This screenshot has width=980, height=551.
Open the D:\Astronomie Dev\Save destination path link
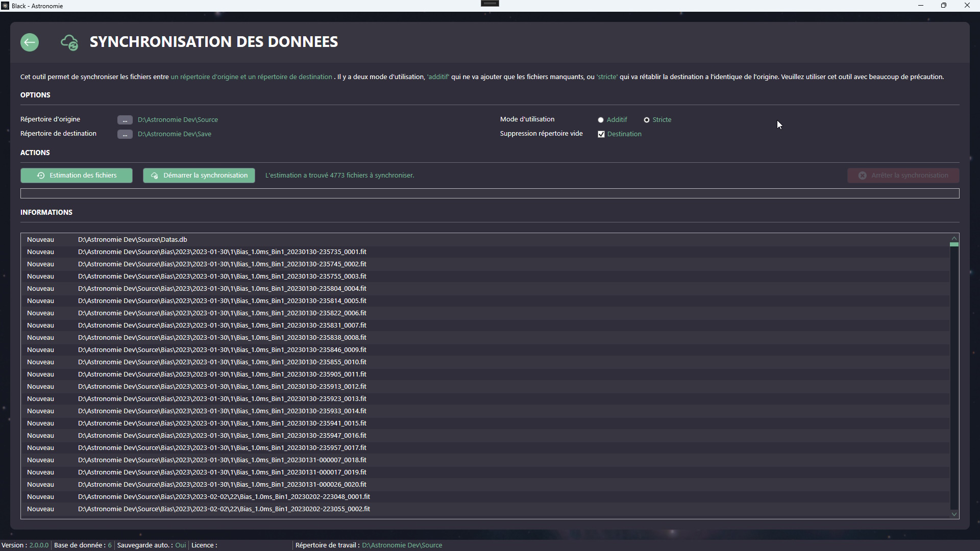tap(175, 134)
